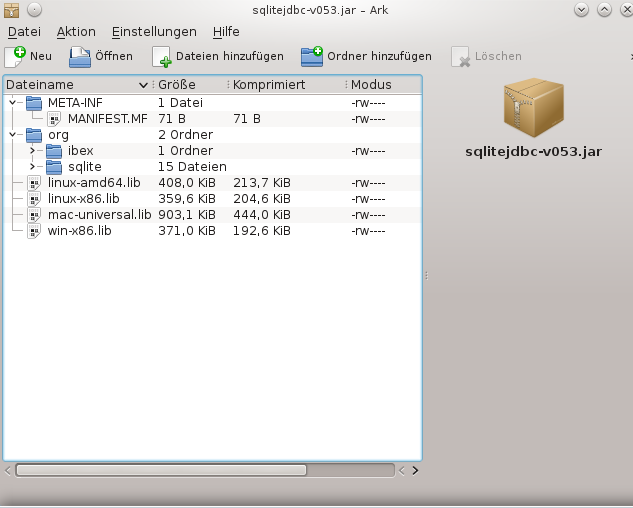This screenshot has width=633, height=508.
Task: Click the Löschen toolbar icon
Action: (460, 57)
